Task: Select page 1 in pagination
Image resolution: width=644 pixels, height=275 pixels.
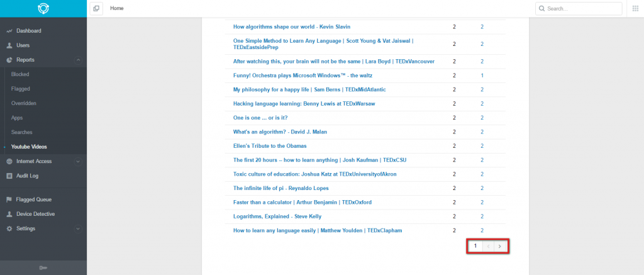Action: pyautogui.click(x=475, y=246)
